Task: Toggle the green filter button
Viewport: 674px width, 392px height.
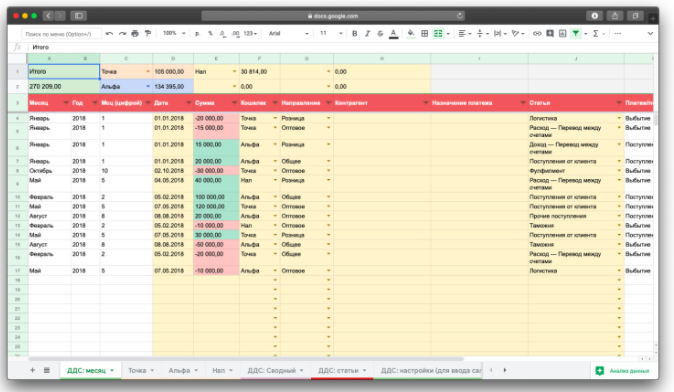Action: pos(576,34)
